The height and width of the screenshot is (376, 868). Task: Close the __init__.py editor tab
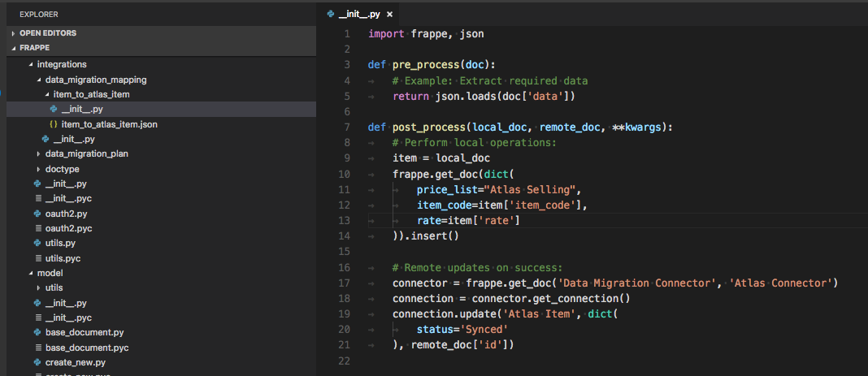tap(389, 15)
